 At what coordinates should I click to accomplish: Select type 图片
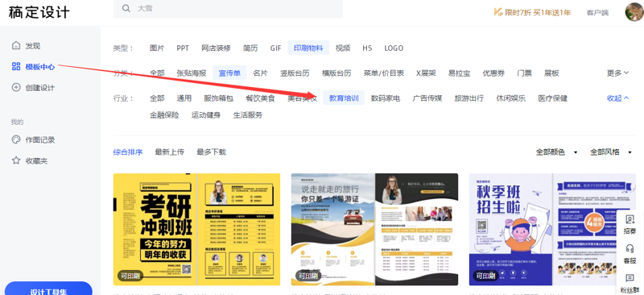[x=157, y=48]
